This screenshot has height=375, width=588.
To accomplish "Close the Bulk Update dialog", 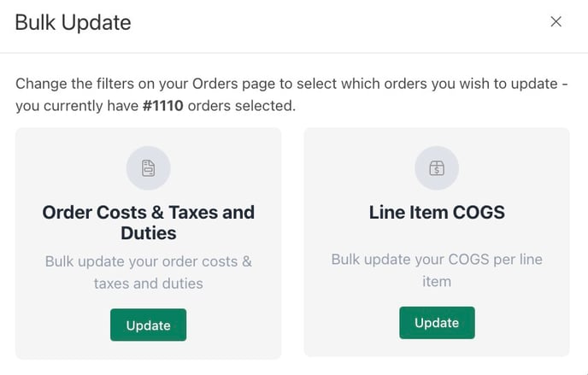I will 556,21.
